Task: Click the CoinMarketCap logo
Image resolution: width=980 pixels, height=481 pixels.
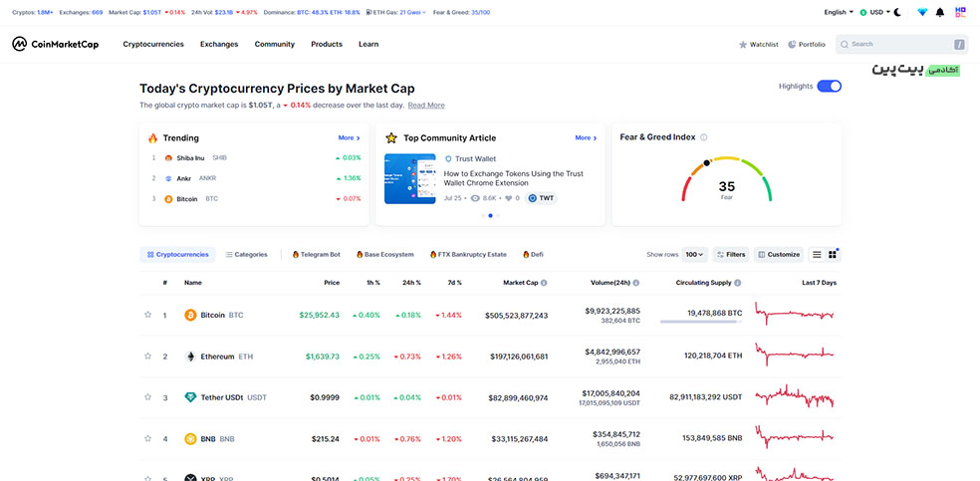Action: pos(55,44)
